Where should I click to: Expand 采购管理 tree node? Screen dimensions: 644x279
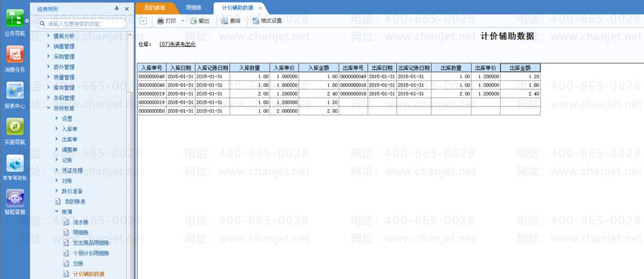click(48, 57)
